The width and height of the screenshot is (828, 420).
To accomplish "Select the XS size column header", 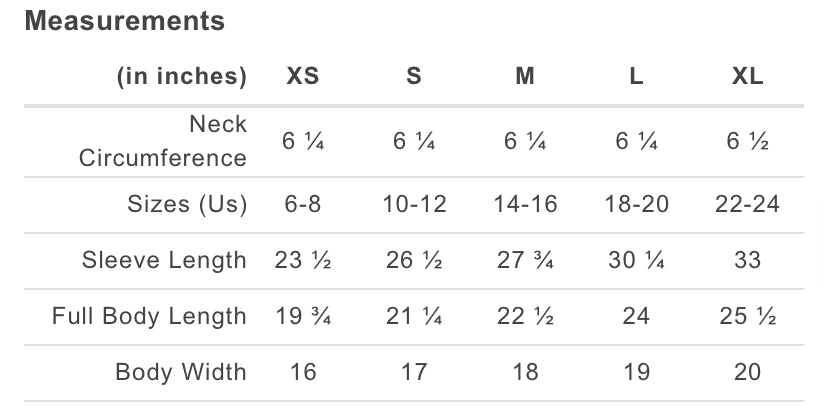I will [x=303, y=76].
